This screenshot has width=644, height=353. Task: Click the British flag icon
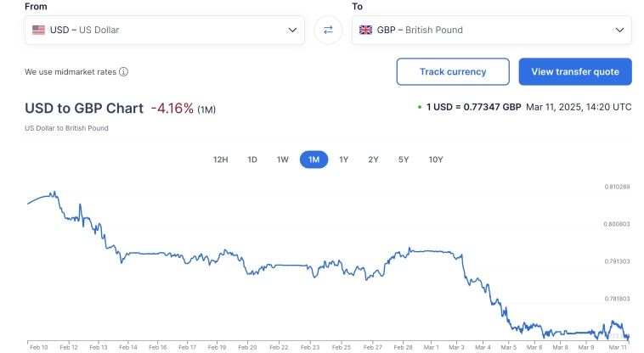click(x=366, y=30)
